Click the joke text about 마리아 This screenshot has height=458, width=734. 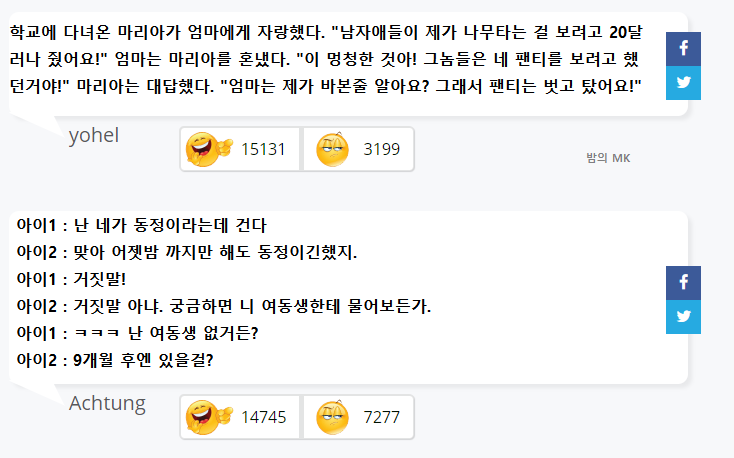click(326, 59)
